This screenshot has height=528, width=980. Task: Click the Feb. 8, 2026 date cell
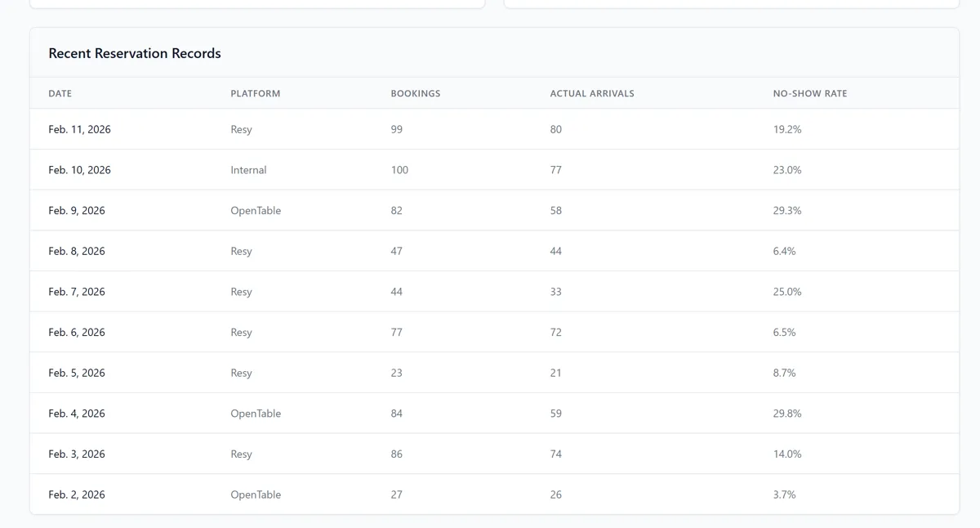click(x=77, y=251)
